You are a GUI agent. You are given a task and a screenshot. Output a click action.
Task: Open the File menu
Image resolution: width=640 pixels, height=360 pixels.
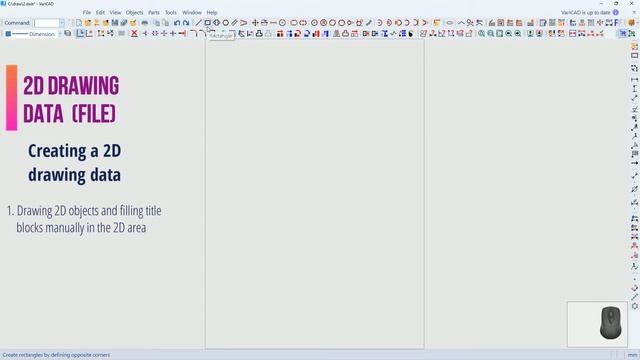click(x=87, y=13)
